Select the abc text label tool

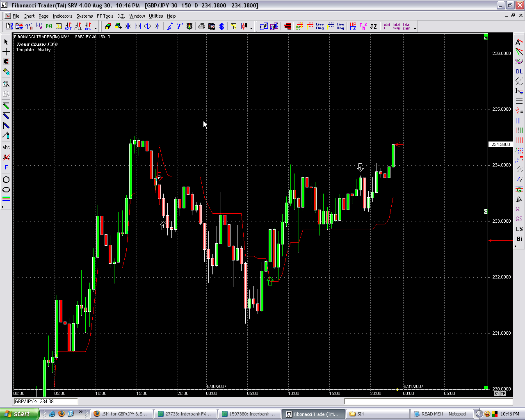tap(6, 147)
